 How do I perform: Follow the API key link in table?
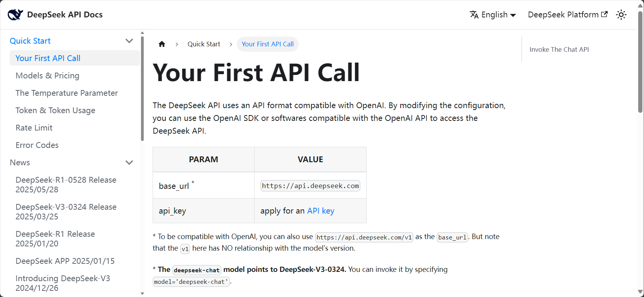click(x=321, y=211)
